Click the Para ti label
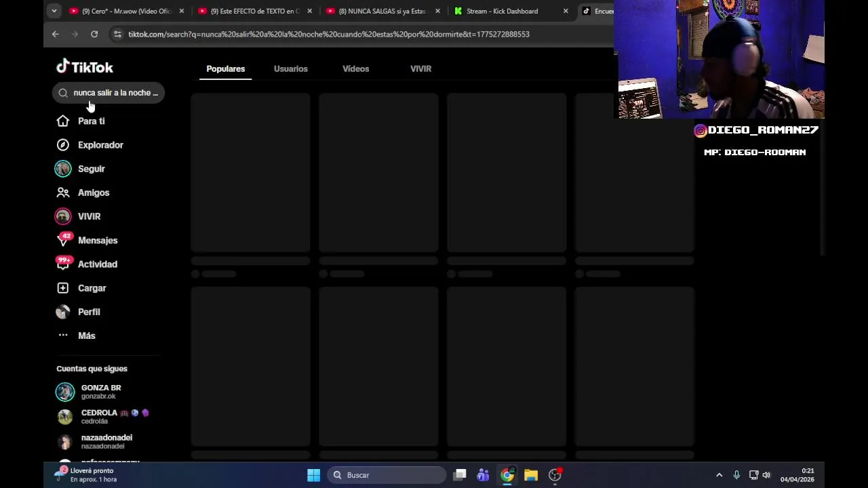 pyautogui.click(x=92, y=121)
